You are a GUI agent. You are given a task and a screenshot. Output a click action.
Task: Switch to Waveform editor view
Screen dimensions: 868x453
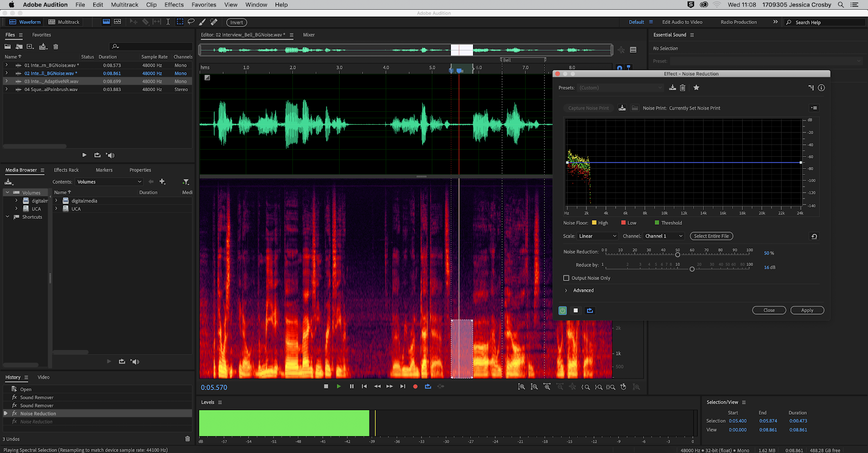(x=25, y=22)
